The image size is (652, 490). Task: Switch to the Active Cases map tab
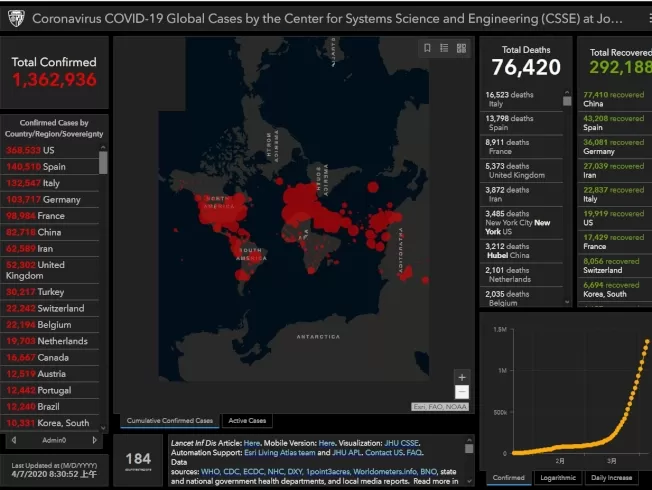tap(247, 421)
